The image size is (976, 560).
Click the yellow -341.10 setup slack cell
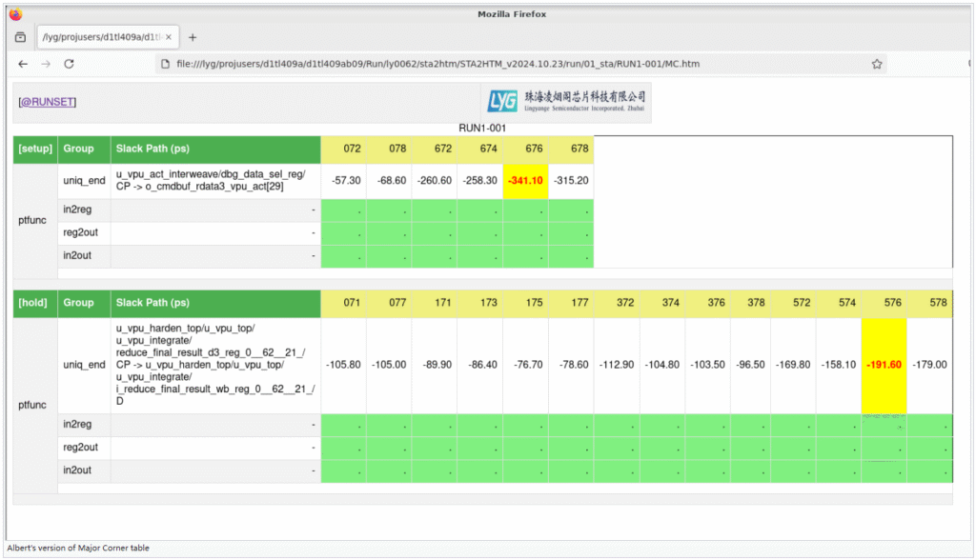point(525,180)
